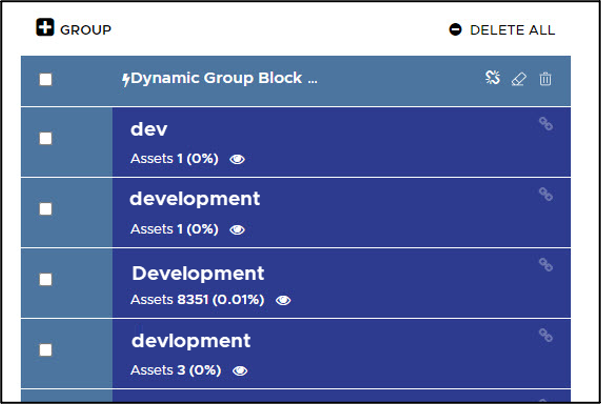Select the lowercase development group name

pos(195,199)
